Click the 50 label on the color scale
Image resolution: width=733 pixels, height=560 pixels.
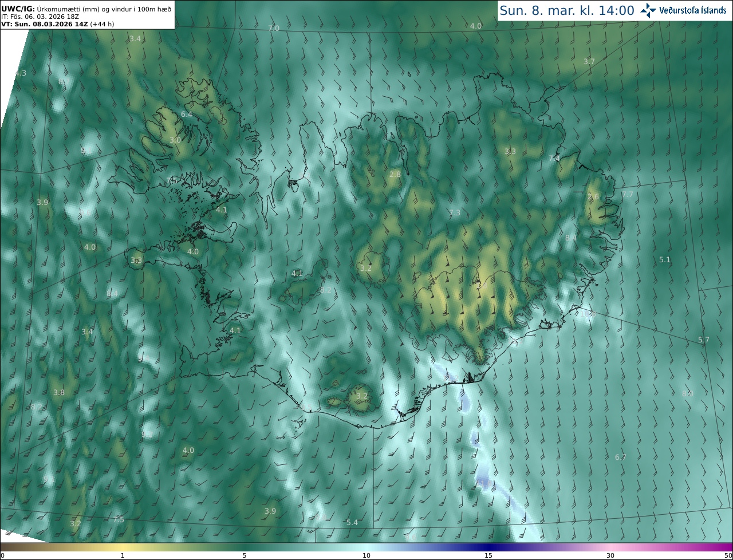click(x=728, y=555)
